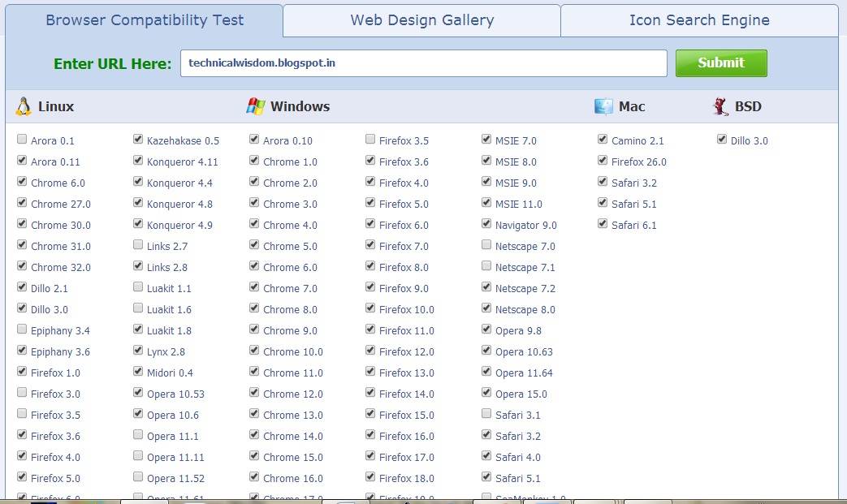Check Linux Epiphany 3.4
847x504 pixels.
click(22, 329)
